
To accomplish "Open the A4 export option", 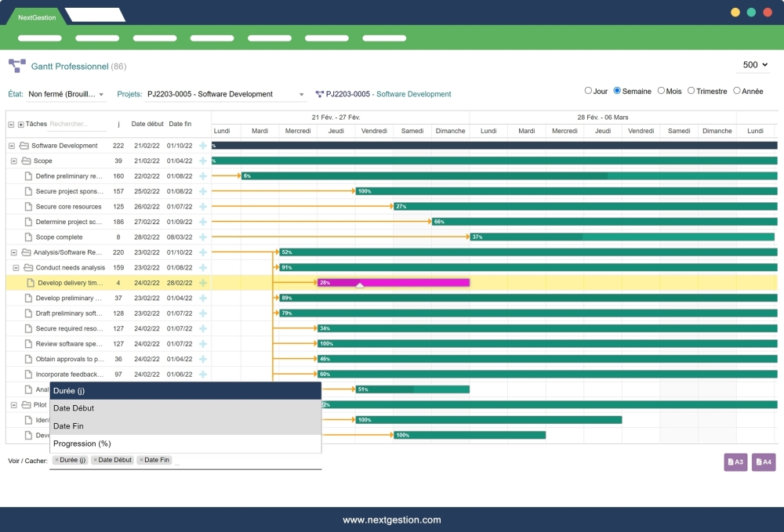I will [764, 462].
